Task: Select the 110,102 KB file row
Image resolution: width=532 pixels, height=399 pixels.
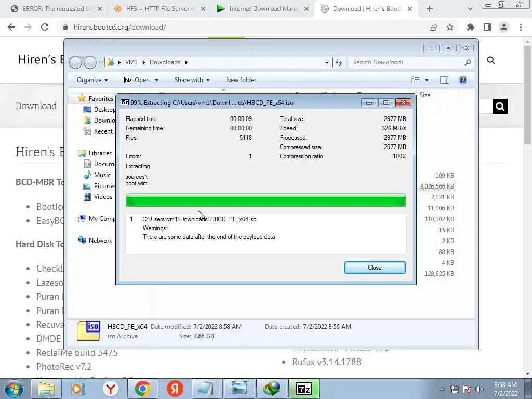Action: pos(439,219)
